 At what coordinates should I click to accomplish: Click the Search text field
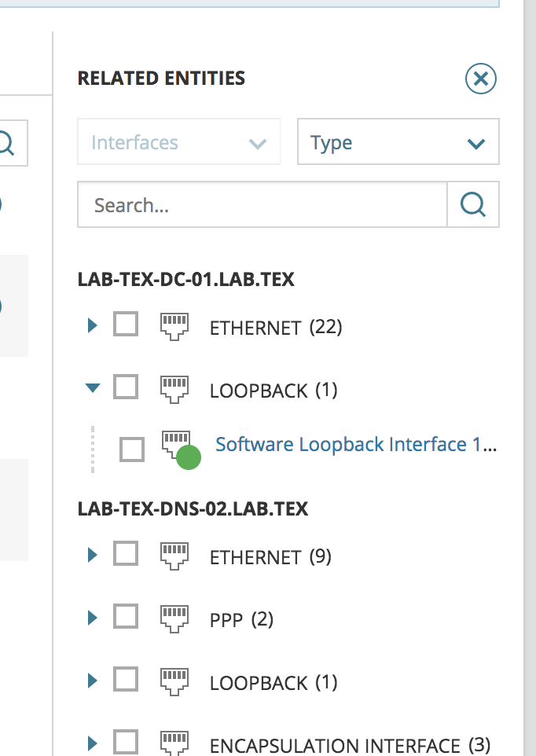point(262,205)
